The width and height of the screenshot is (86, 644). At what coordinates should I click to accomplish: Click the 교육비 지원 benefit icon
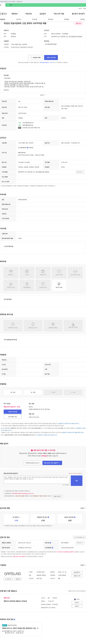59,273
